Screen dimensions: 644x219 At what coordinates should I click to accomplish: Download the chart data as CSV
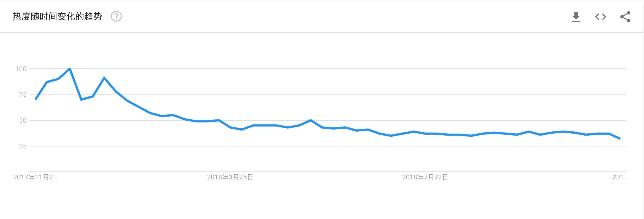(x=576, y=17)
